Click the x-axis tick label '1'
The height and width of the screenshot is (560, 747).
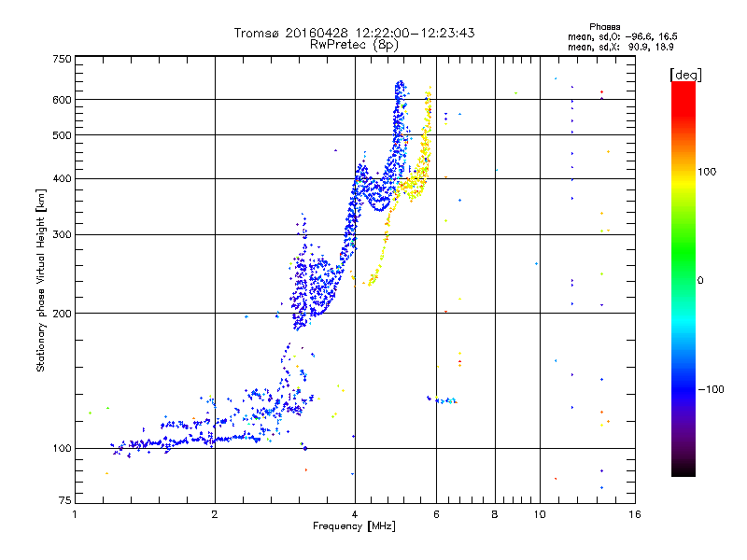coord(75,514)
